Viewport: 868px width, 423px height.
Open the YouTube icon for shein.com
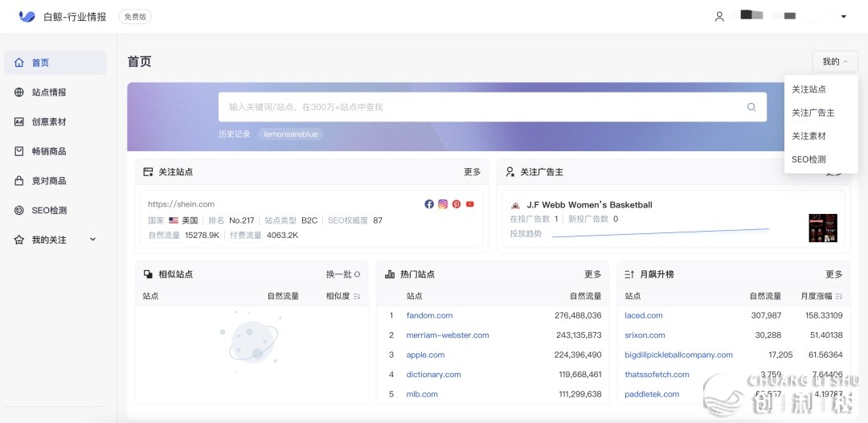coord(470,204)
